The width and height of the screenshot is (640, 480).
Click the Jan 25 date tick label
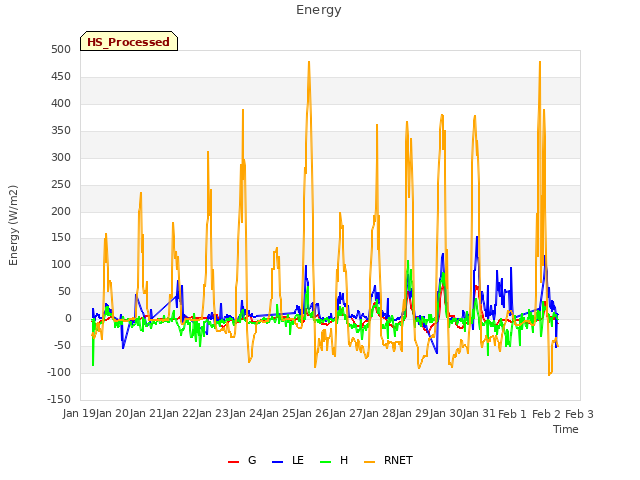[279, 414]
